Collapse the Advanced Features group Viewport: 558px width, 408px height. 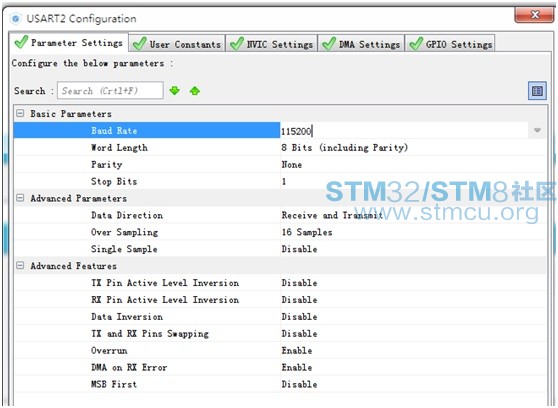click(x=20, y=266)
